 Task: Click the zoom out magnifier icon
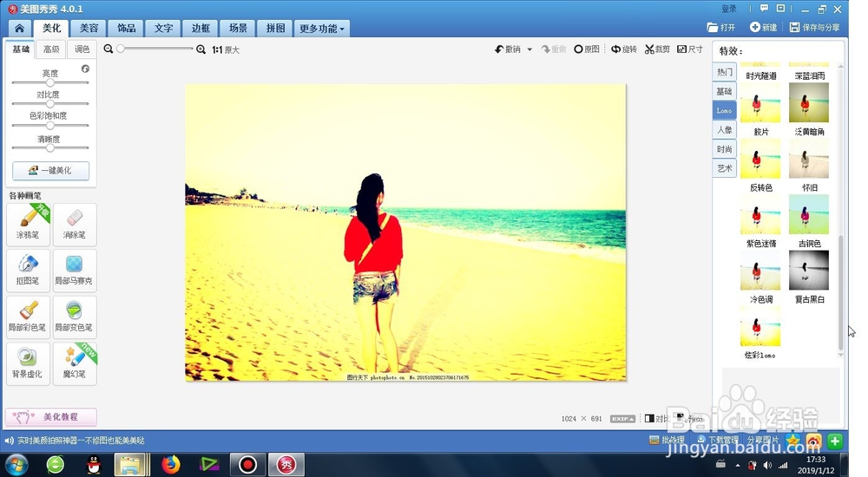point(108,49)
